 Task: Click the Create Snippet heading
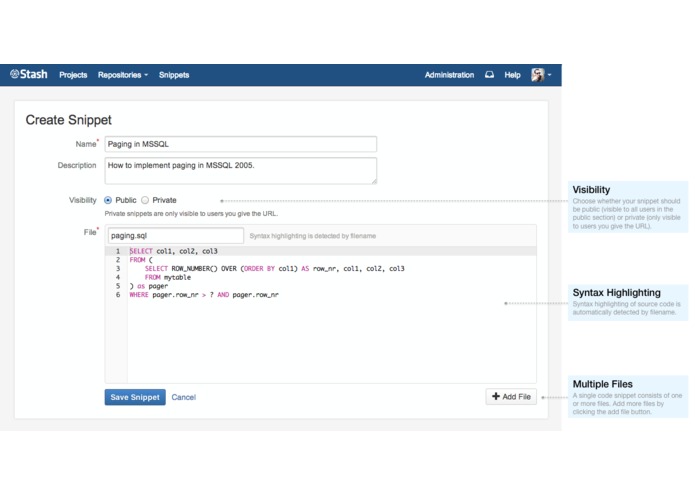68,120
